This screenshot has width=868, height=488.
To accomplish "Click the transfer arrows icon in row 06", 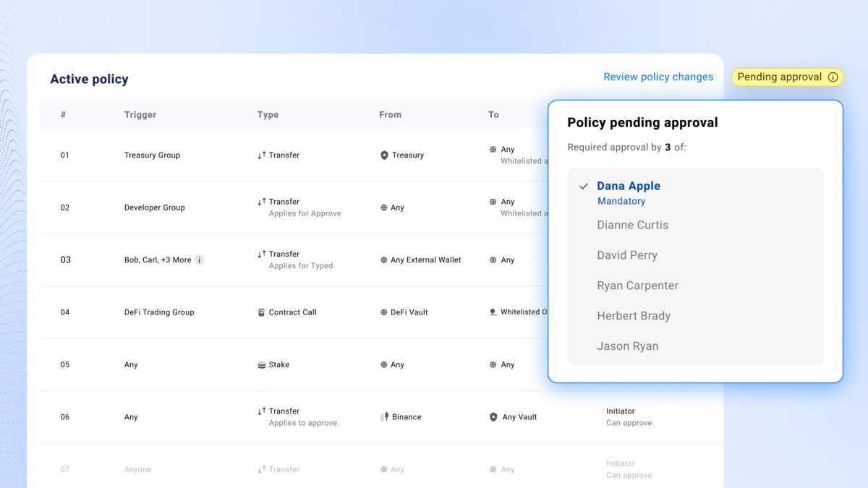I will [x=262, y=411].
